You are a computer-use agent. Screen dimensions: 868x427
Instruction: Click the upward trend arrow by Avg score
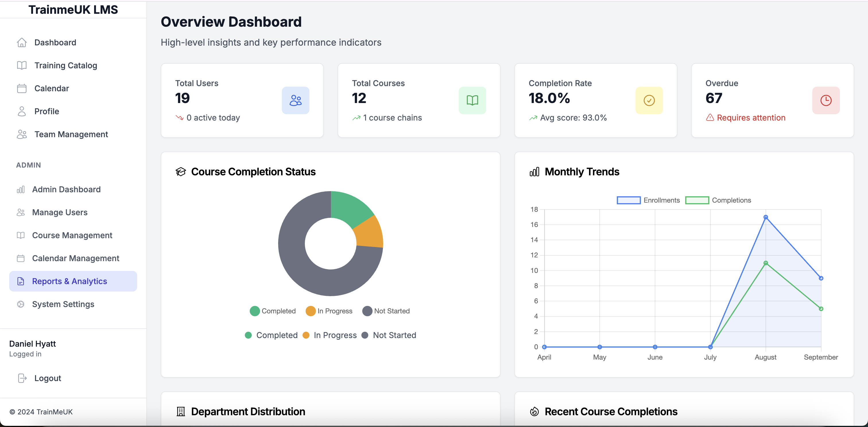[533, 118]
